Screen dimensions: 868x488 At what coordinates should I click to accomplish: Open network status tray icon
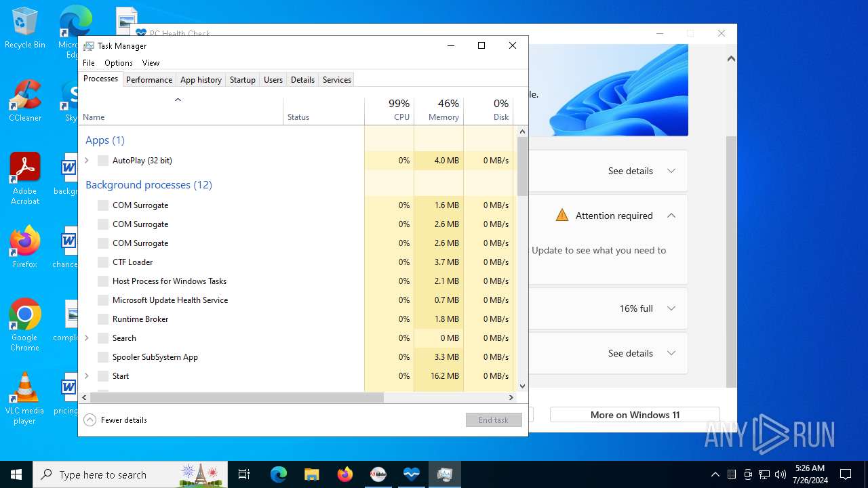764,474
